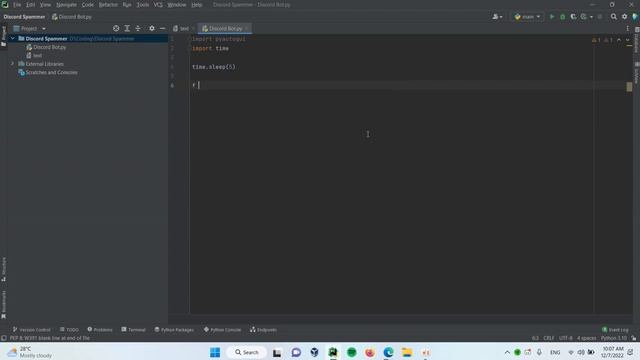The image size is (640, 360).
Task: Open Search Everywhere magnifier in toolbar
Action: [x=613, y=17]
